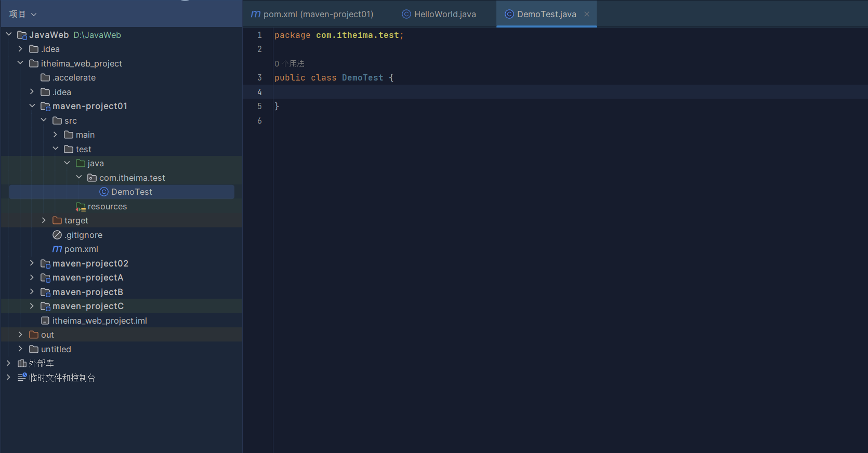Expand the out folder
This screenshot has height=453, width=868.
click(x=20, y=335)
